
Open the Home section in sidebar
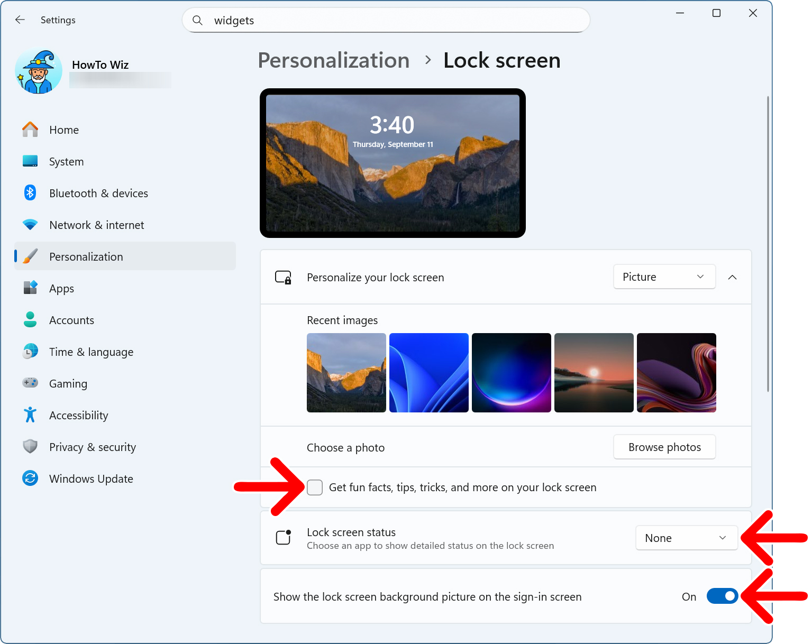coord(63,130)
